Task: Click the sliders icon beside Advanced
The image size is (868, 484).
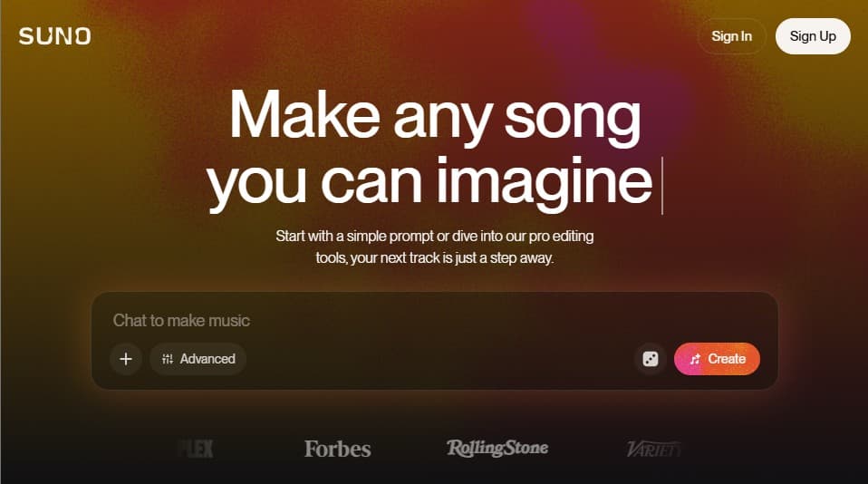Action: [x=168, y=359]
